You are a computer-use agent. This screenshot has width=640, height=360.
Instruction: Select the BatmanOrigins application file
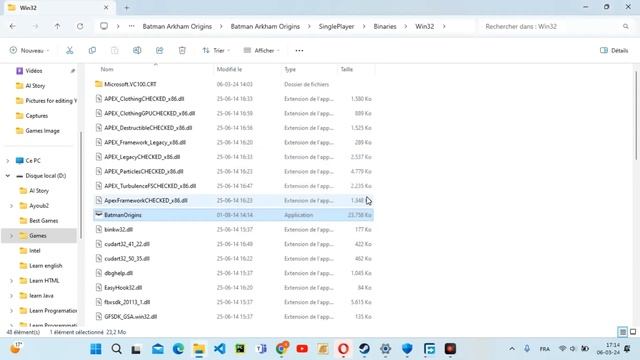tap(233, 215)
